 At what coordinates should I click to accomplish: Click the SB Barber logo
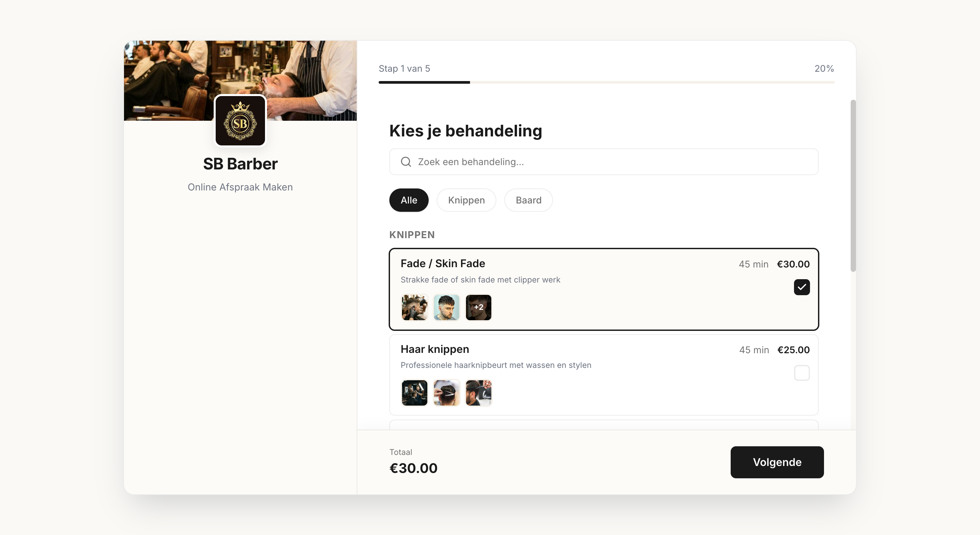tap(240, 120)
